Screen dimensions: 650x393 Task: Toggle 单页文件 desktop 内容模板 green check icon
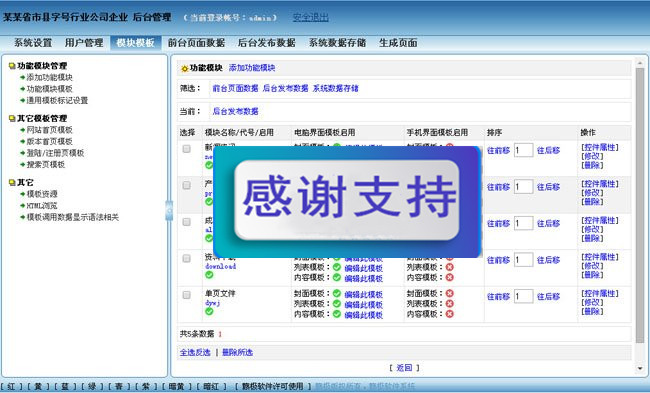click(x=337, y=314)
